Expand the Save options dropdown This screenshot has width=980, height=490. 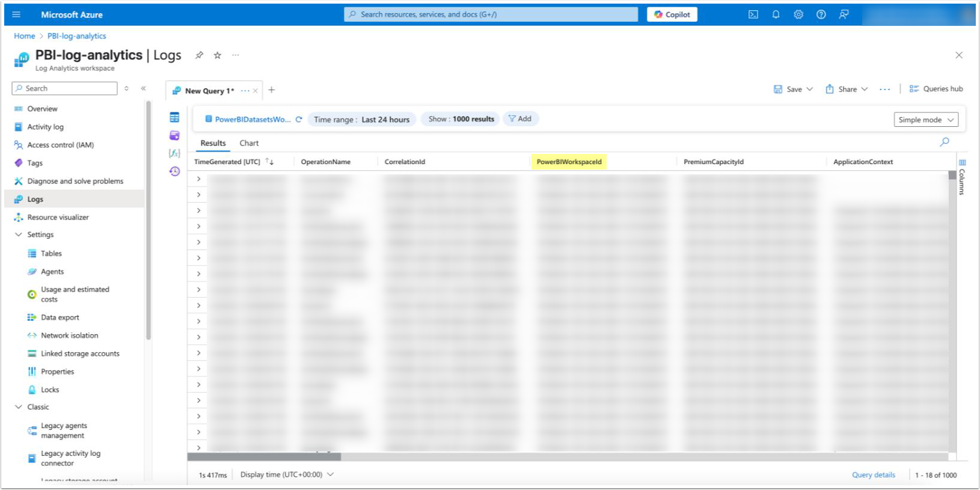(x=809, y=89)
